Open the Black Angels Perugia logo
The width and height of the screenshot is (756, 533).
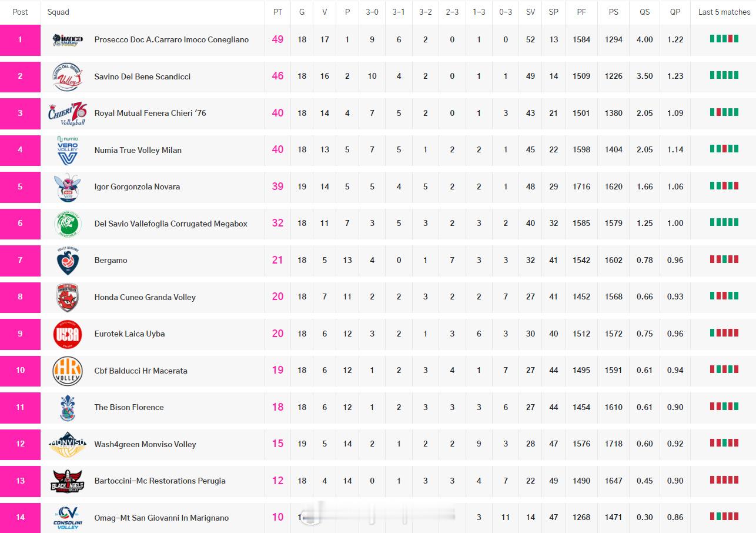[68, 481]
